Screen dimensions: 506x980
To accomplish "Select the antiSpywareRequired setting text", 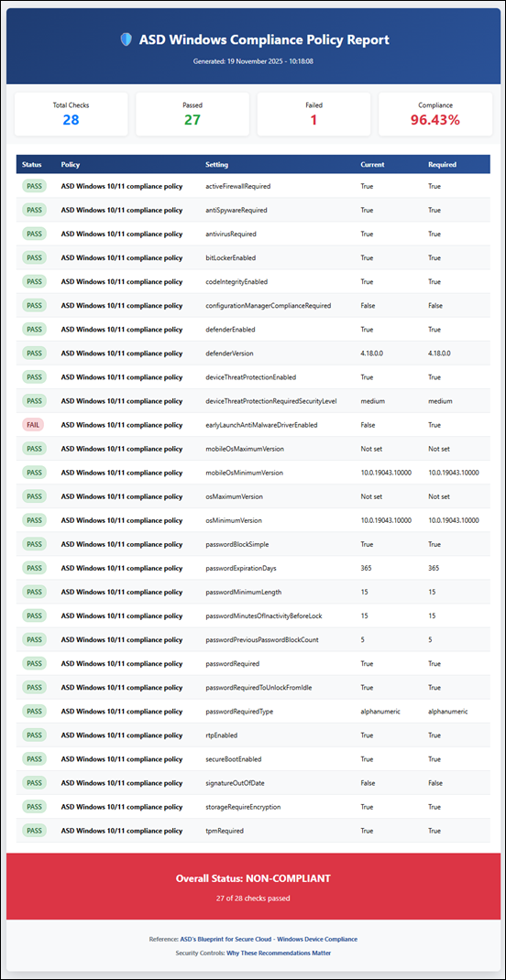I will click(x=236, y=210).
